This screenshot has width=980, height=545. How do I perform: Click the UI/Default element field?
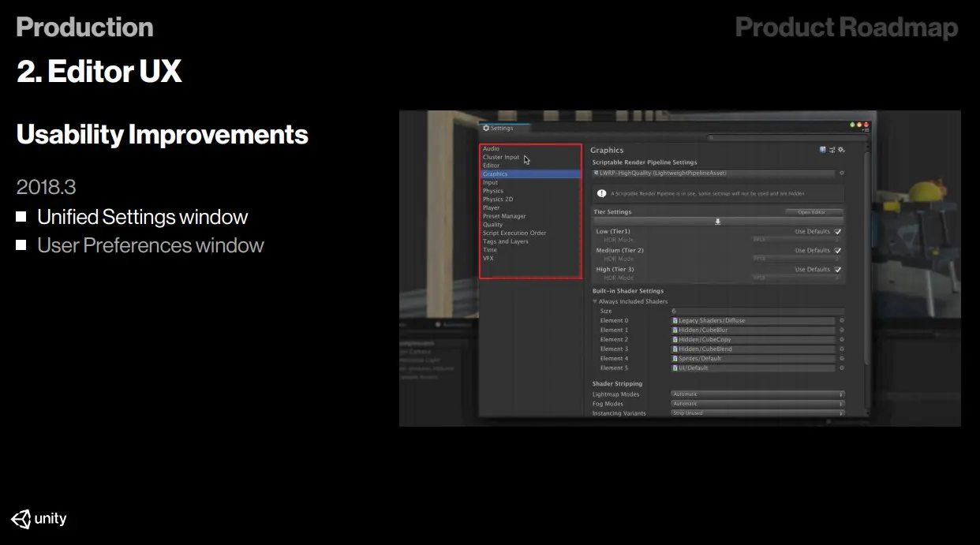click(753, 368)
